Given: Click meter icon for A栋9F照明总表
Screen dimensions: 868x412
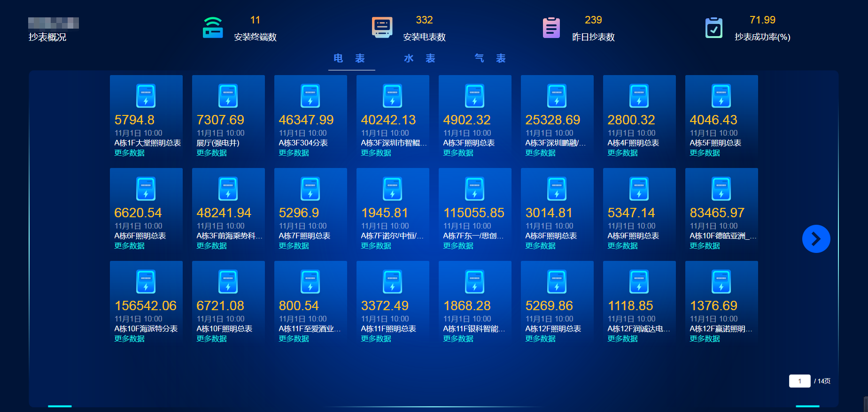Looking at the screenshot, I should [639, 189].
